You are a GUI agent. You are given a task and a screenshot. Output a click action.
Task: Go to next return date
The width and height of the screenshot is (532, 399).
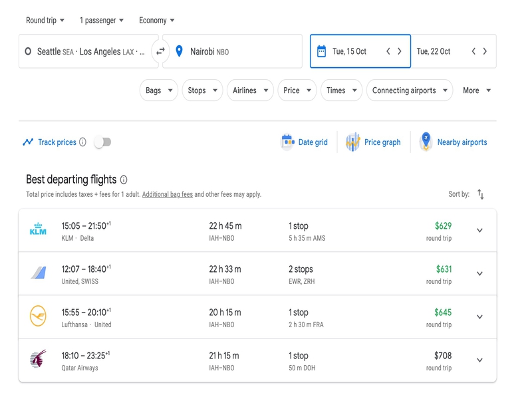pyautogui.click(x=485, y=51)
